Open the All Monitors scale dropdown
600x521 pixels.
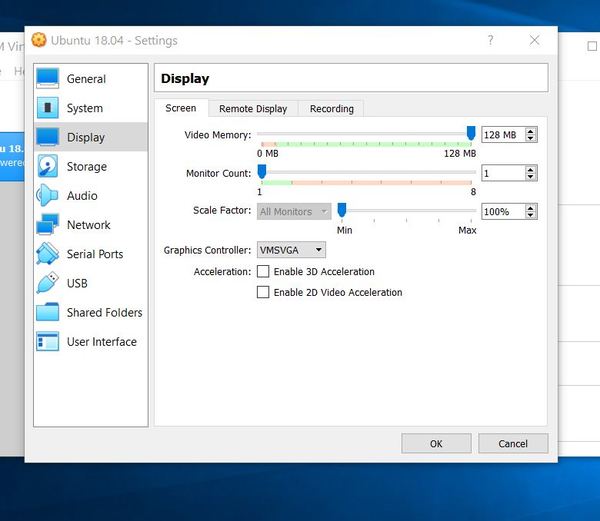(294, 211)
